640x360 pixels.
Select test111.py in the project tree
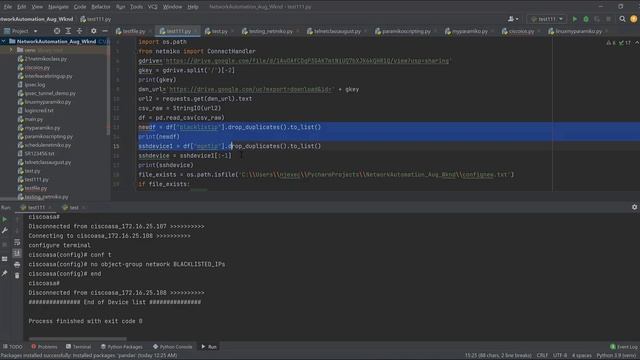(36, 179)
